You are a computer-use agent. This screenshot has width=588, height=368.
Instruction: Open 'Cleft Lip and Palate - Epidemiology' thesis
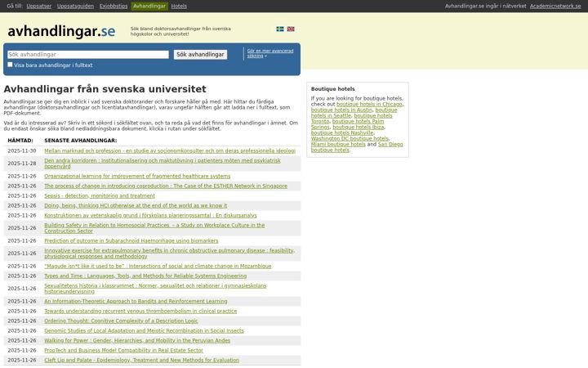[142, 360]
